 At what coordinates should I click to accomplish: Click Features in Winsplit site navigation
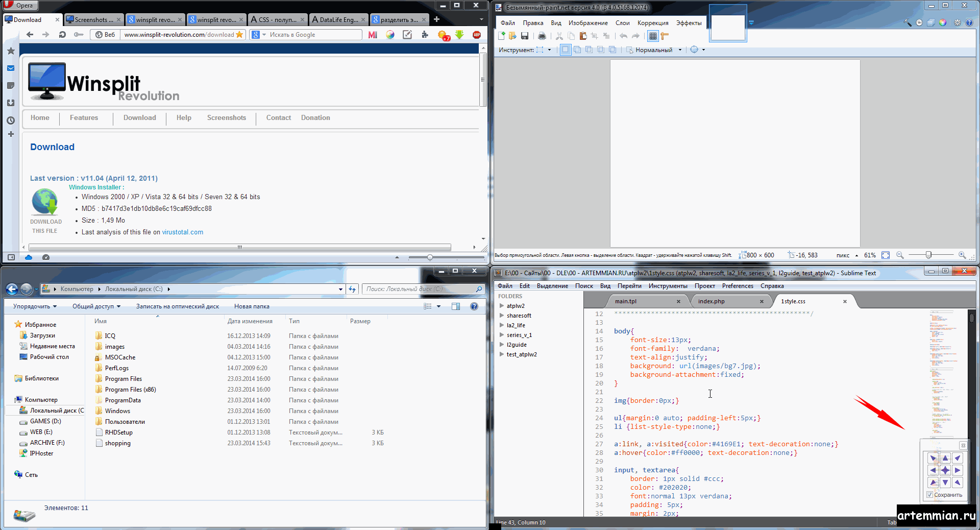(84, 117)
